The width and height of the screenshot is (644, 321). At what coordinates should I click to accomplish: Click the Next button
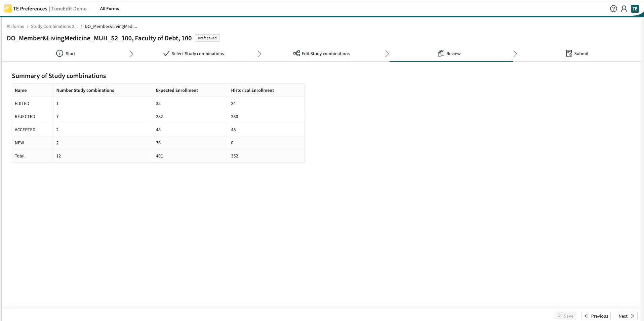pos(627,316)
